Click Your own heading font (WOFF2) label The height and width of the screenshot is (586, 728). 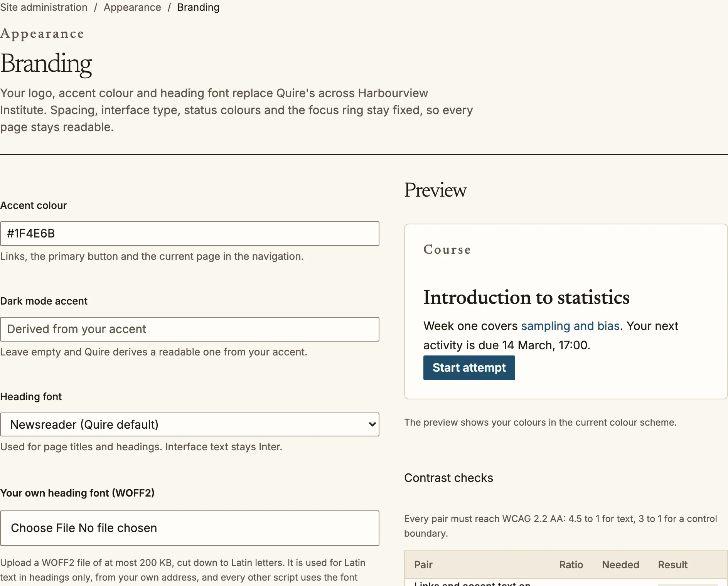pyautogui.click(x=77, y=493)
